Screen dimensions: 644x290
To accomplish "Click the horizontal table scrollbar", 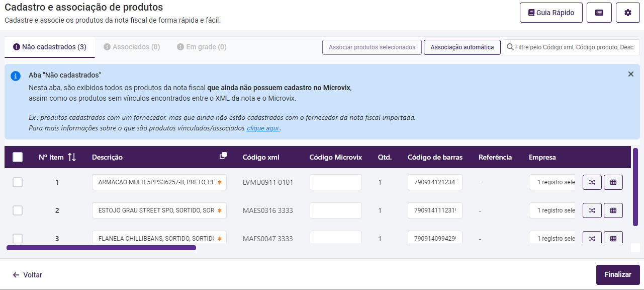I will [101, 248].
